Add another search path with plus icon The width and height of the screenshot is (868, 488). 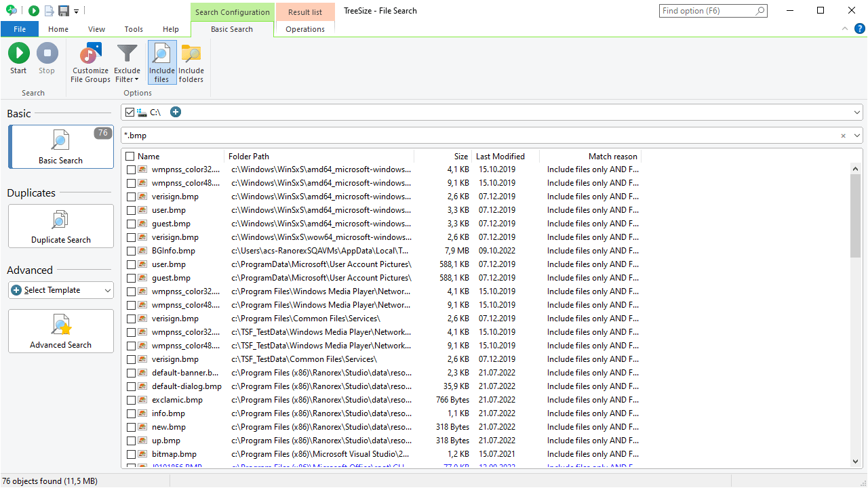pos(176,112)
